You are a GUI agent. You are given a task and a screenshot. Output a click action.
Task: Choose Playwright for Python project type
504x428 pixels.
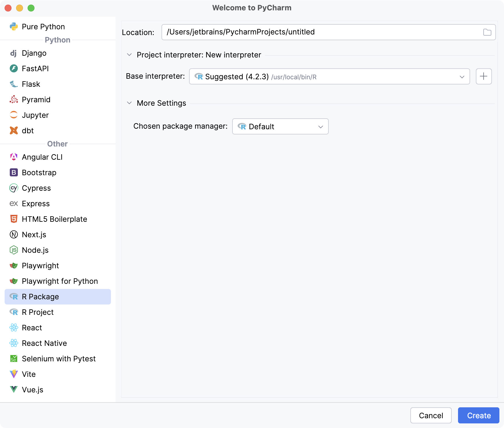pos(60,281)
